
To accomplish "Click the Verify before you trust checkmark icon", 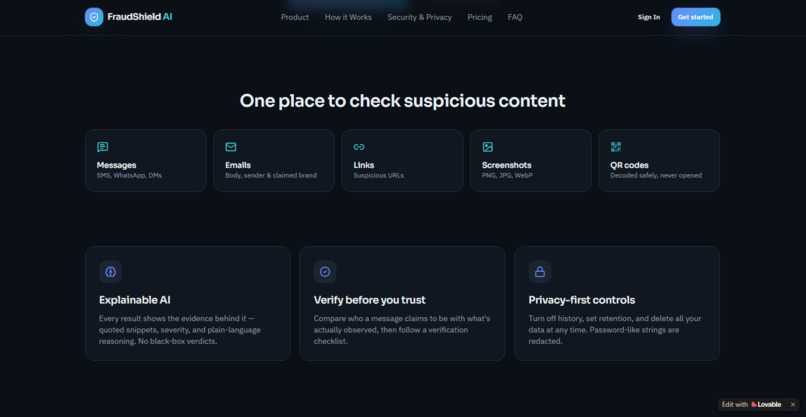I will point(325,272).
